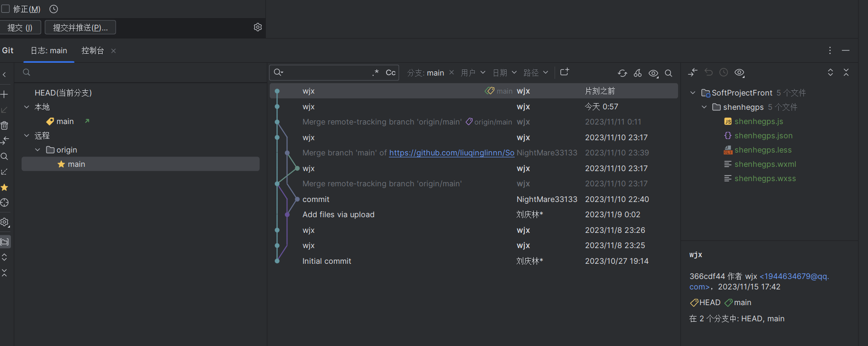Click the delete branch trash icon
The image size is (868, 346).
[4, 125]
